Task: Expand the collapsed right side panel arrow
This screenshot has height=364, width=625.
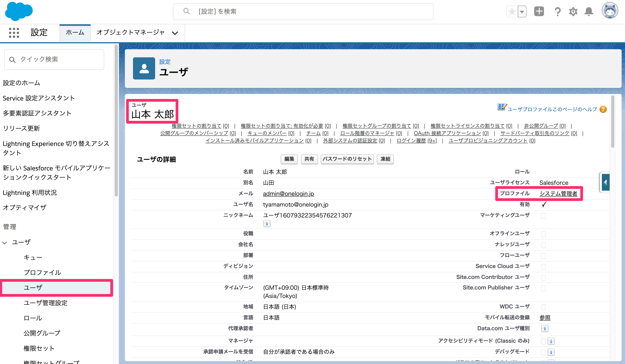Action: click(x=605, y=182)
